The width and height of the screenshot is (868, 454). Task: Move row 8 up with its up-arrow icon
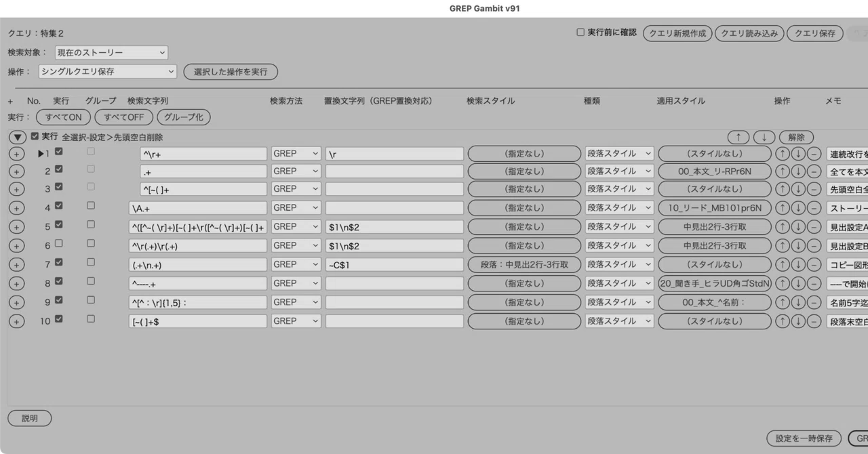pos(783,284)
